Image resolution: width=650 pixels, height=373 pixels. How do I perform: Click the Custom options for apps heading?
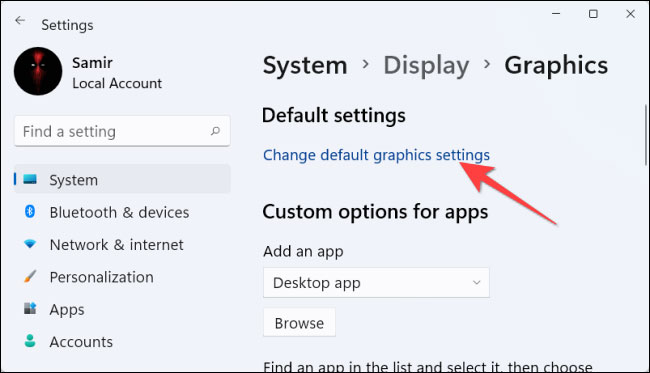[x=375, y=212]
